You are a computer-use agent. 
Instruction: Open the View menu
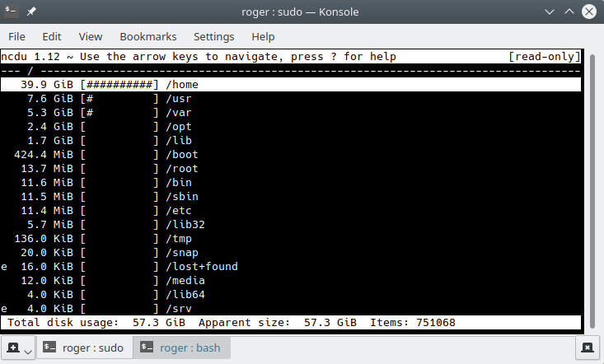[91, 36]
